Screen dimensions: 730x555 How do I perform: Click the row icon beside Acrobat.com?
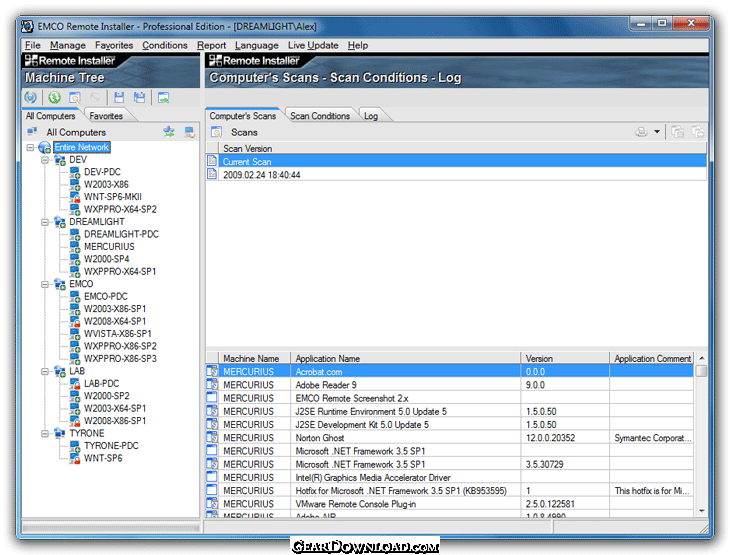(212, 371)
